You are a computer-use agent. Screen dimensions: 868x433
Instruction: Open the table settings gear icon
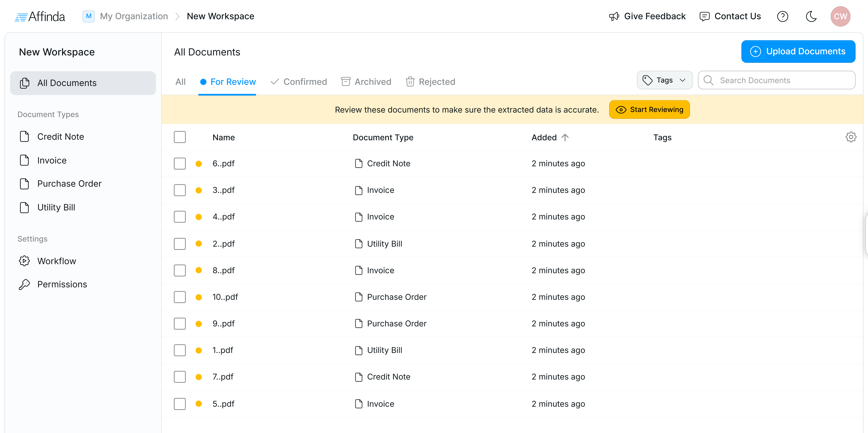[851, 137]
